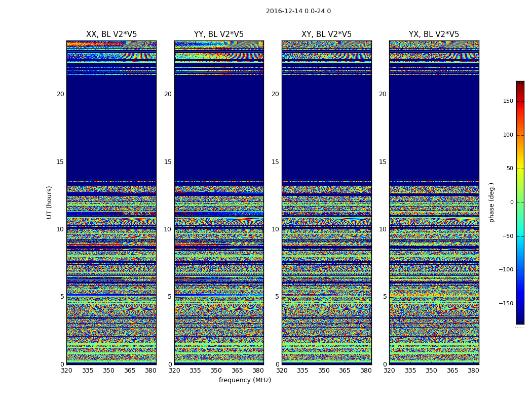Click the "UT (hours)" y-axis label
The height and width of the screenshot is (405, 532).
[x=50, y=202]
